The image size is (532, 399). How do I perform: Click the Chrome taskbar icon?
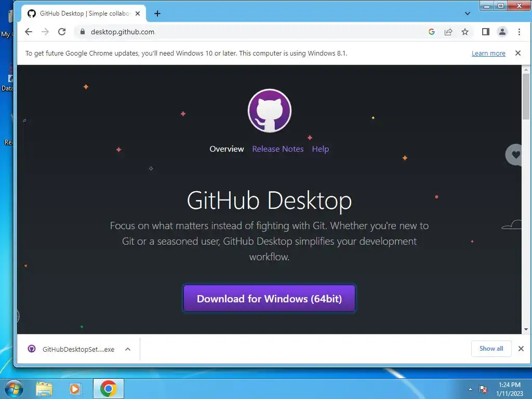109,389
